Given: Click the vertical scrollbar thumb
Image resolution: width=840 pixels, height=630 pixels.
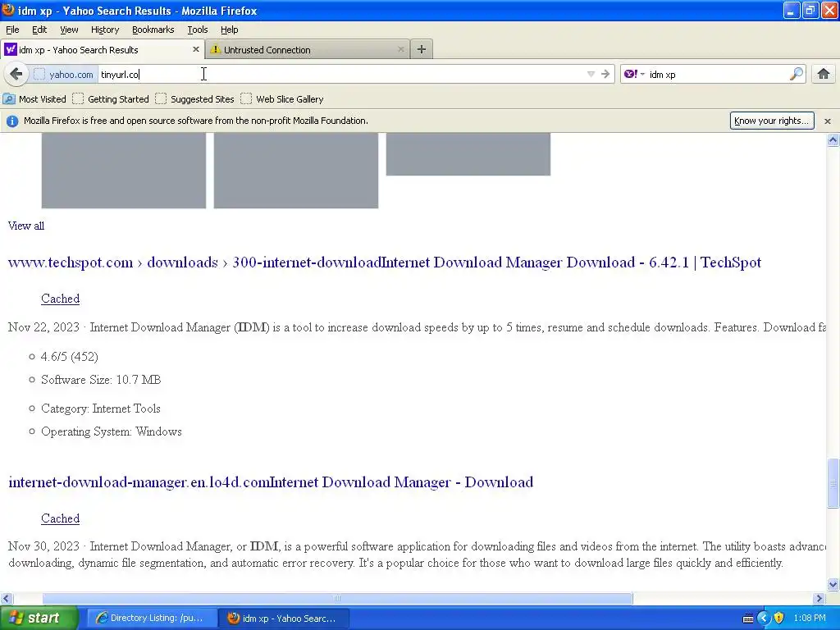Looking at the screenshot, I should click(833, 482).
